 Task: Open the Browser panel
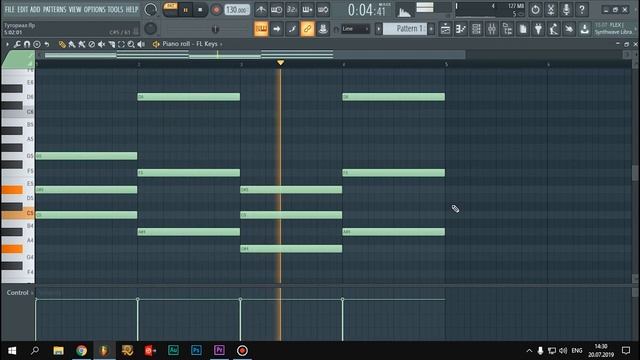[507, 29]
